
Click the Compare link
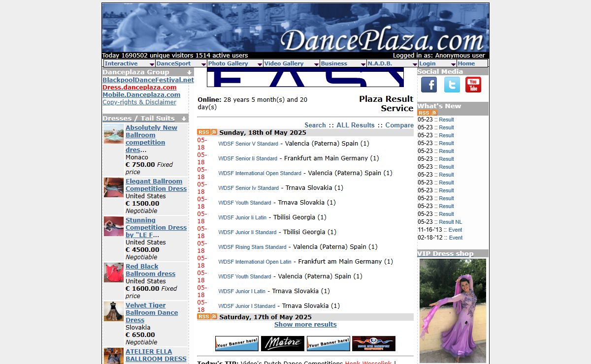399,125
